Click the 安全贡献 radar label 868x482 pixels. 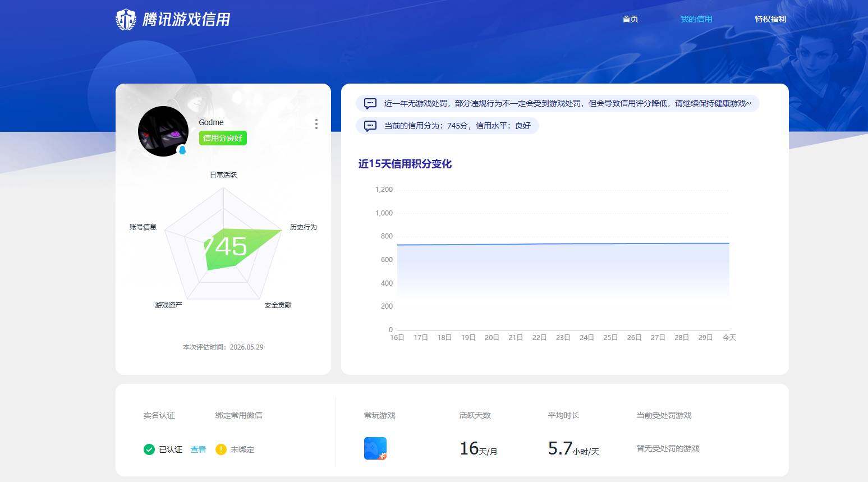point(278,305)
